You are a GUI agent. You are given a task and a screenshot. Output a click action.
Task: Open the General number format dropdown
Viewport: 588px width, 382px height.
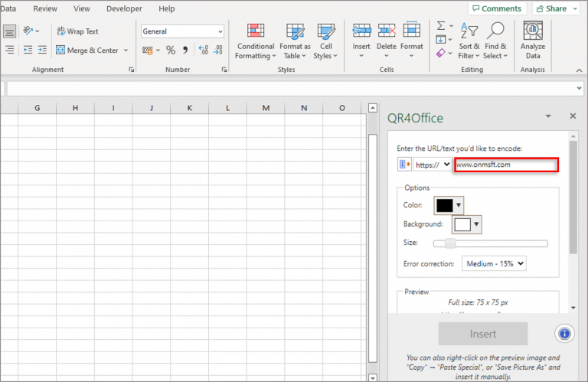220,31
